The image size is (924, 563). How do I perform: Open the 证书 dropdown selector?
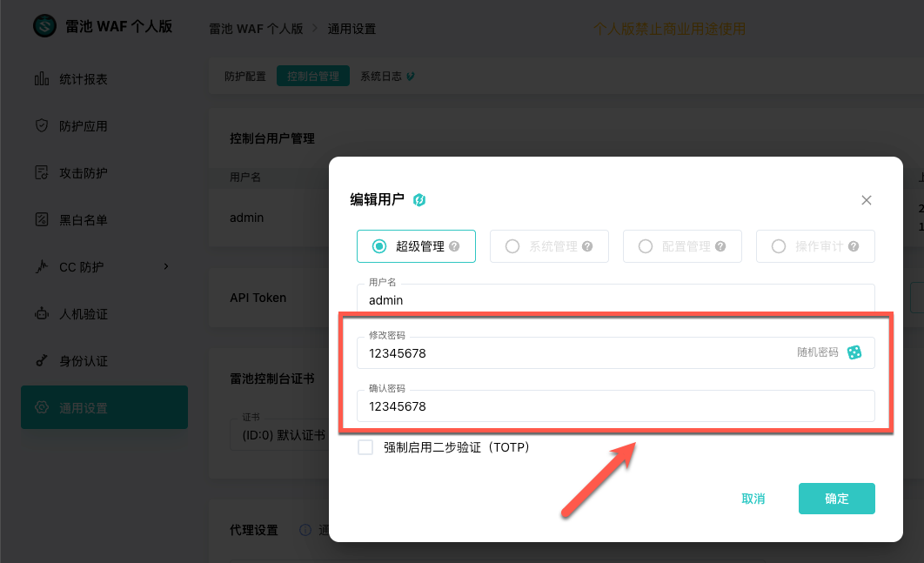[278, 435]
